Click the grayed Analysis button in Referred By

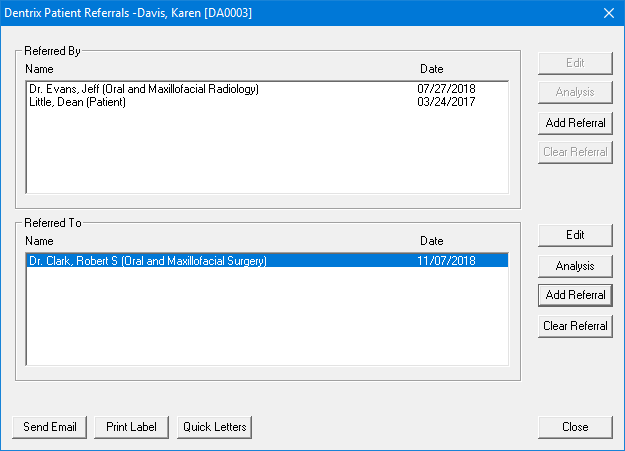click(x=575, y=92)
